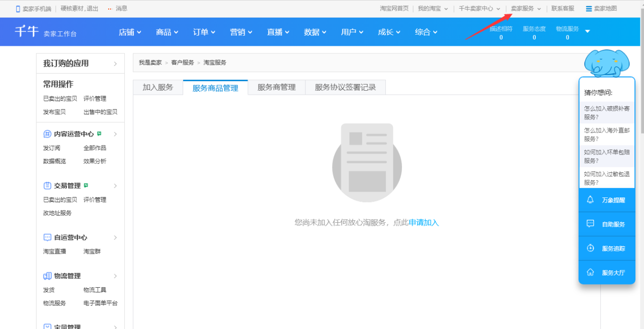Screen dimensions: 644x329
Task: Open the 营销 dropdown menu
Action: (x=241, y=32)
